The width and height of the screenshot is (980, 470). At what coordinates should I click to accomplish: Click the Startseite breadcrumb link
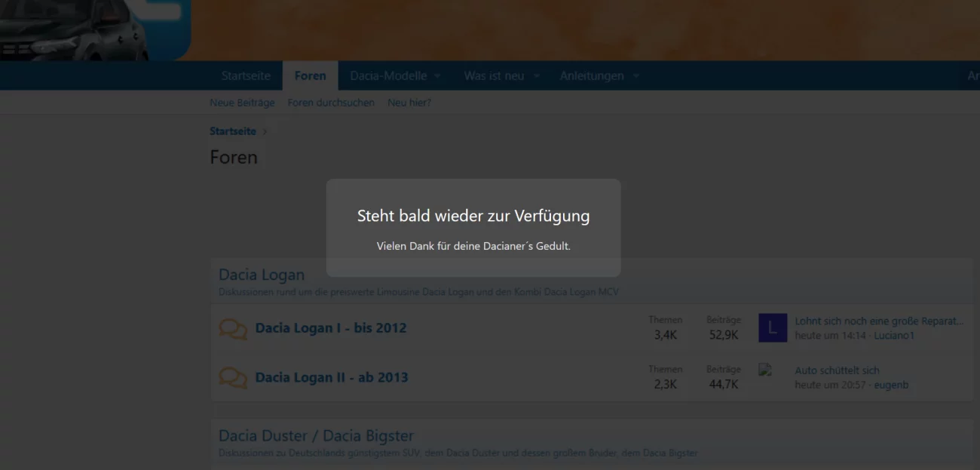233,131
